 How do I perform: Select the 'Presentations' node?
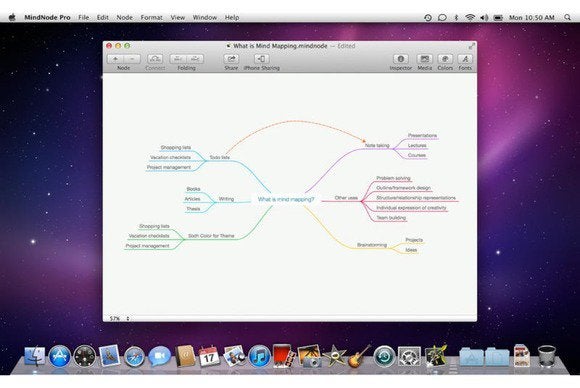[422, 135]
